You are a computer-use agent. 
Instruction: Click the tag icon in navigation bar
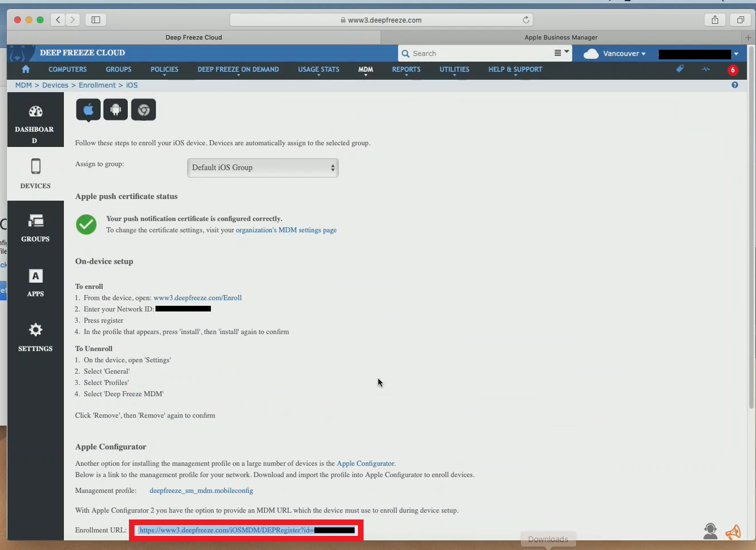point(680,69)
